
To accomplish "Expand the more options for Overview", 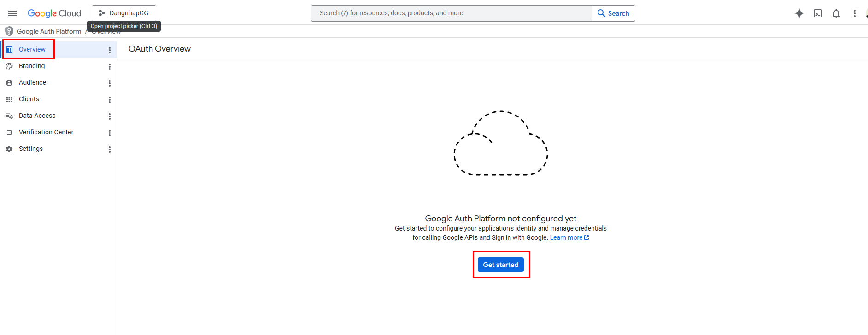I will [x=109, y=50].
